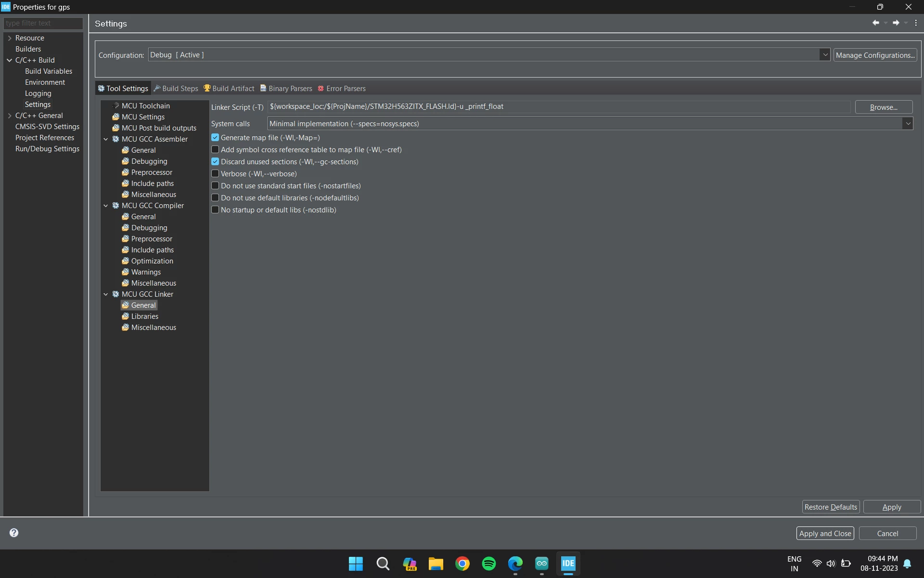The height and width of the screenshot is (578, 924).
Task: Switch to the Build Artifact tab
Action: point(229,89)
